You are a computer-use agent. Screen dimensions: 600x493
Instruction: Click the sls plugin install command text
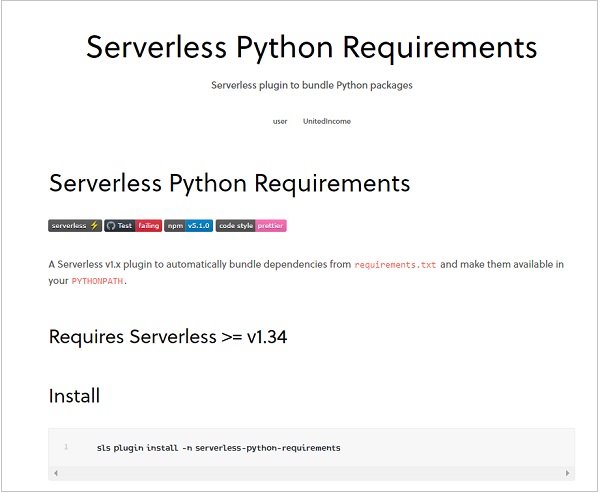pyautogui.click(x=218, y=447)
